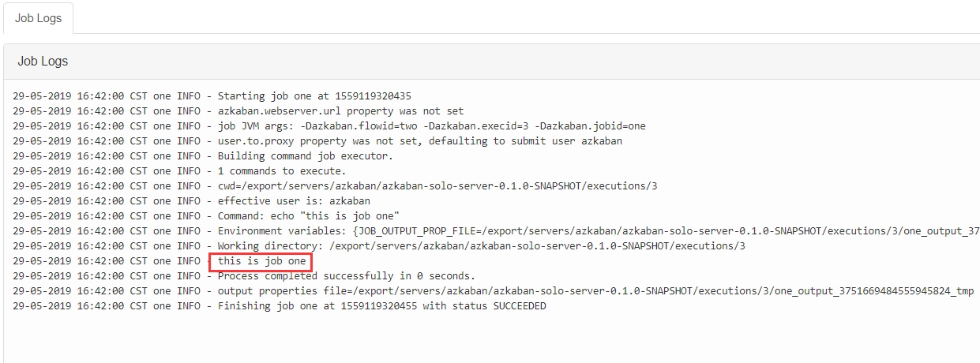The width and height of the screenshot is (980, 363).
Task: Click the cwd= executions path line
Action: point(335,186)
